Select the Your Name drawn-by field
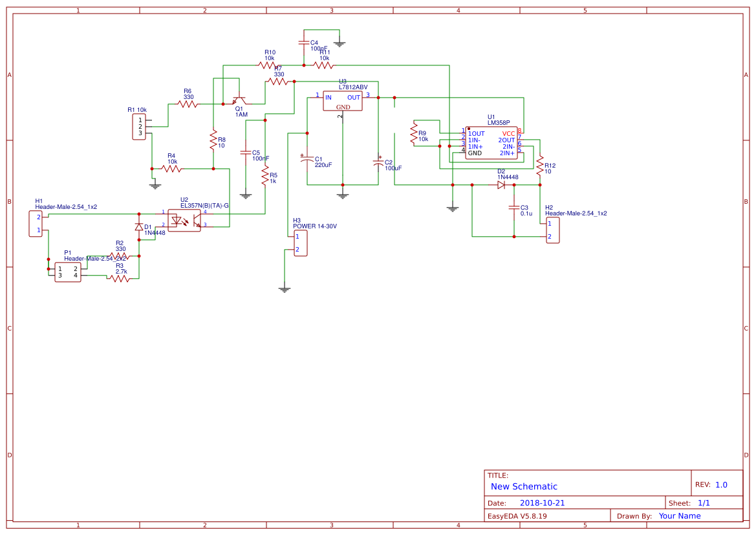The width and height of the screenshot is (756, 535). pos(680,516)
